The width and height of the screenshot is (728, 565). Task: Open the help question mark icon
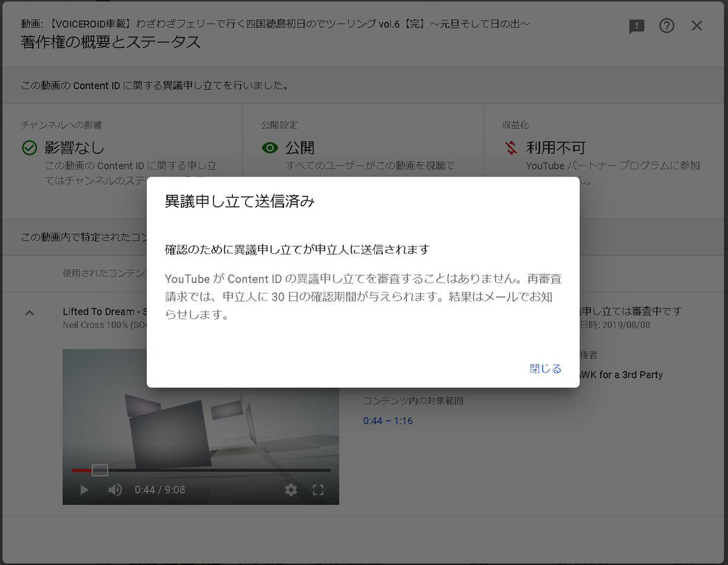click(x=667, y=25)
